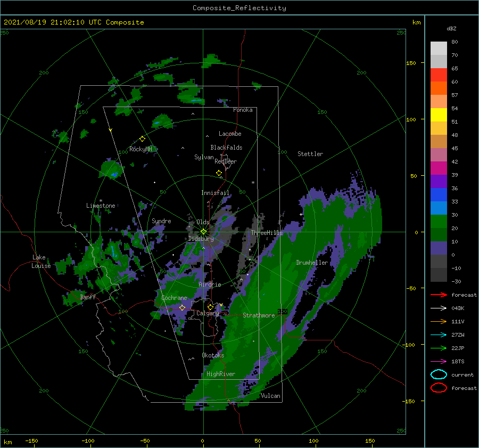Click the HighRiver town label
This screenshot has height=448, width=479.
pyautogui.click(x=221, y=374)
